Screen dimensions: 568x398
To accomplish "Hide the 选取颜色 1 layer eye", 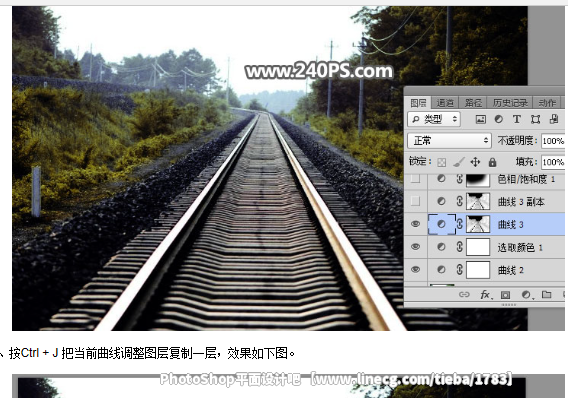I will pos(415,247).
